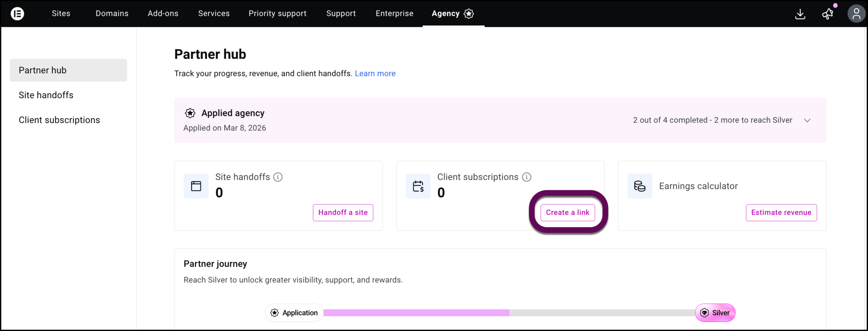Screen dimensions: 868x331
Task: Select Client subscriptions in the sidebar
Action: point(59,119)
